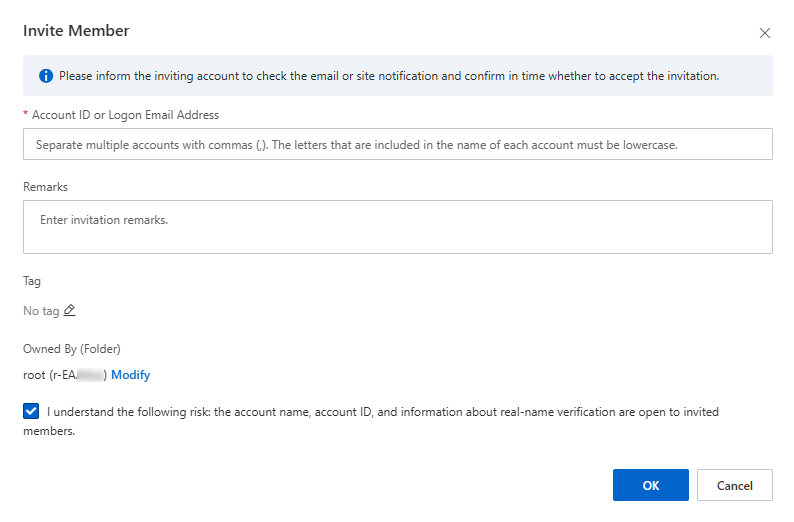794x522 pixels.
Task: Click the Account ID or Logon Email Address label
Action: pyautogui.click(x=125, y=116)
